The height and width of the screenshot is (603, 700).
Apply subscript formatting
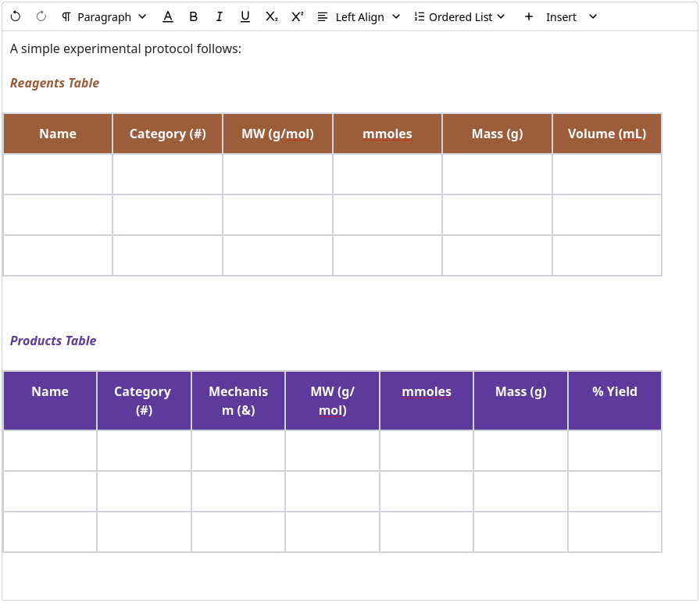pos(271,16)
